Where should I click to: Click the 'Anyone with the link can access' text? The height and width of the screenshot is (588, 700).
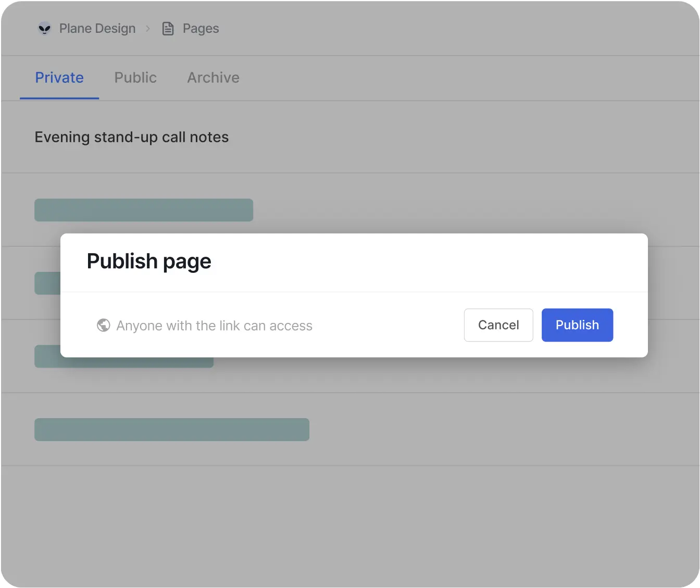click(214, 326)
